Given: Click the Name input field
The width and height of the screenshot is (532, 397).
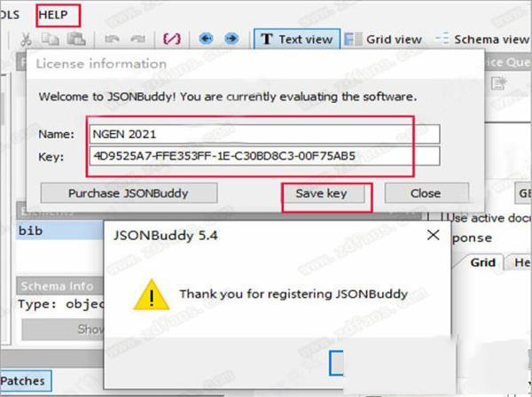Looking at the screenshot, I should (264, 134).
